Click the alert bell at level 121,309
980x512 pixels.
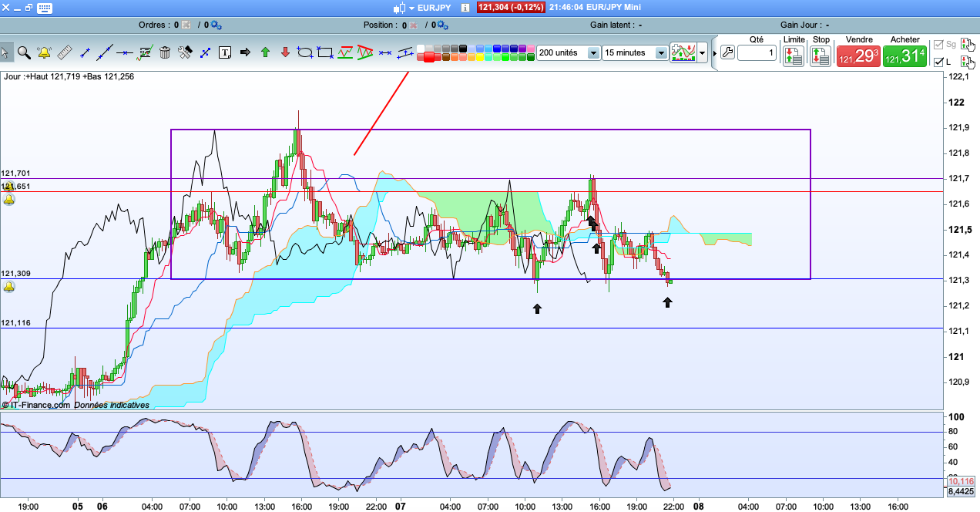pyautogui.click(x=8, y=287)
